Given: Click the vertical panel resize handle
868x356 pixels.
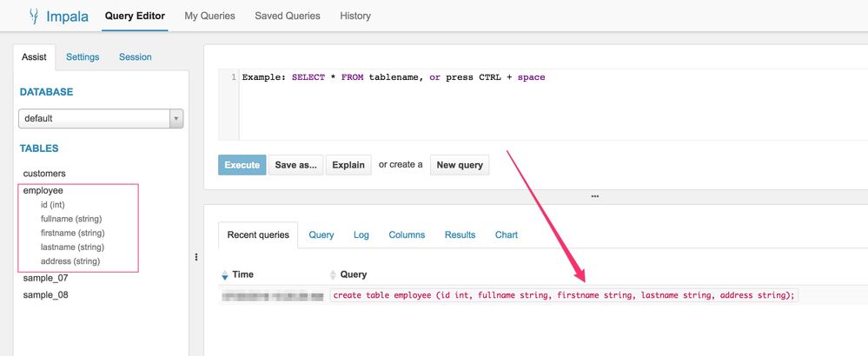Looking at the screenshot, I should (196, 257).
